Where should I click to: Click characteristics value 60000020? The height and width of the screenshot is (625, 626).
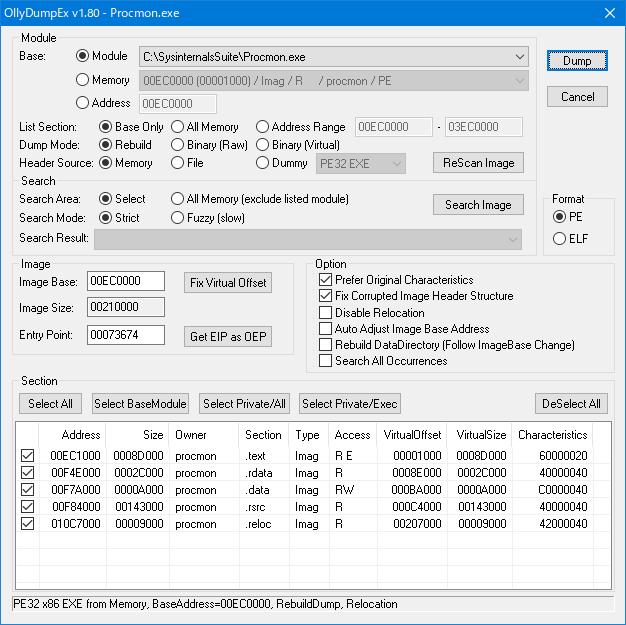[x=563, y=456]
